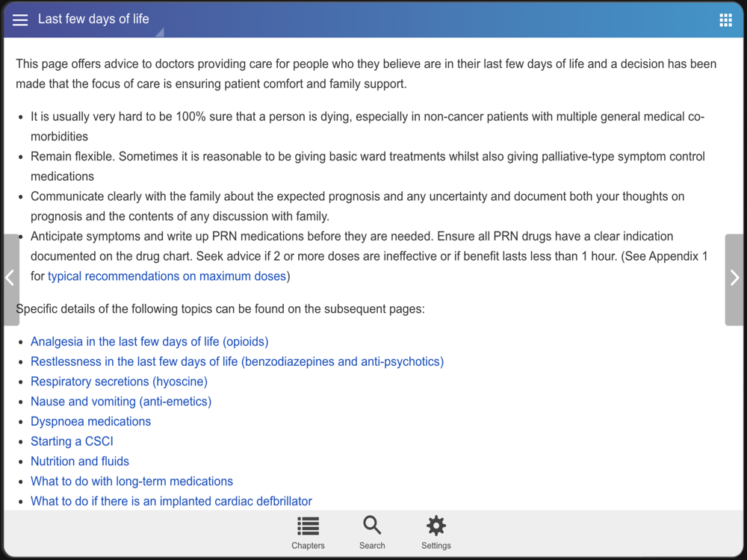The image size is (747, 560).
Task: Open Analgesia in the last few days link
Action: pyautogui.click(x=149, y=341)
